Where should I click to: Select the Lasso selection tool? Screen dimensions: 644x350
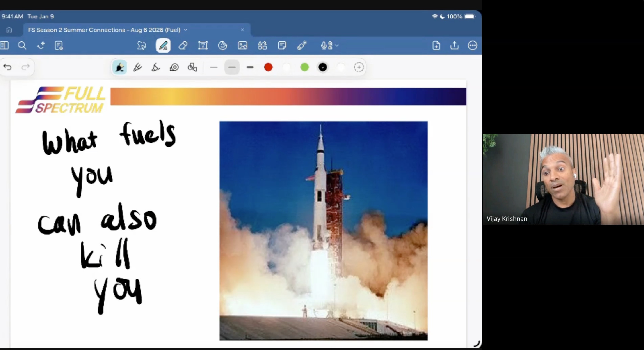(x=142, y=46)
